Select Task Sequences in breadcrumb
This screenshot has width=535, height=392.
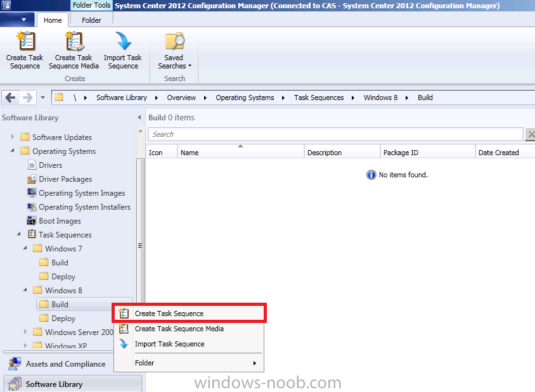319,98
